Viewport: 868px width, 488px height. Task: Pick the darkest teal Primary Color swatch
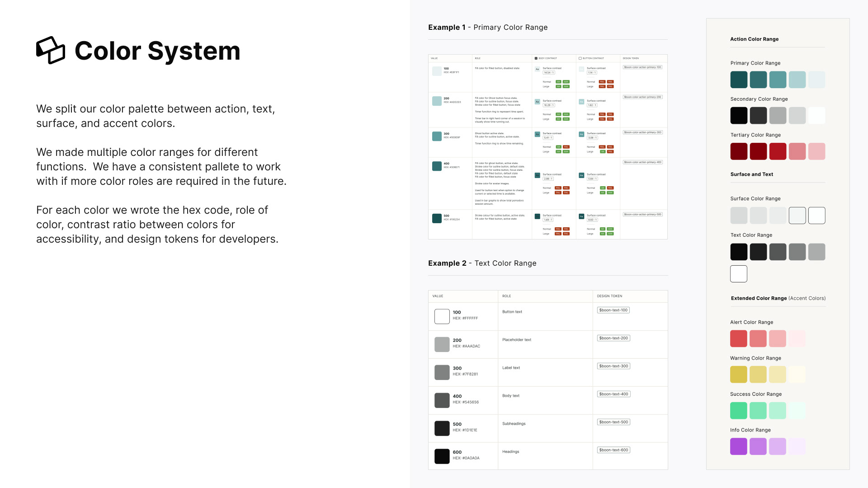[739, 80]
